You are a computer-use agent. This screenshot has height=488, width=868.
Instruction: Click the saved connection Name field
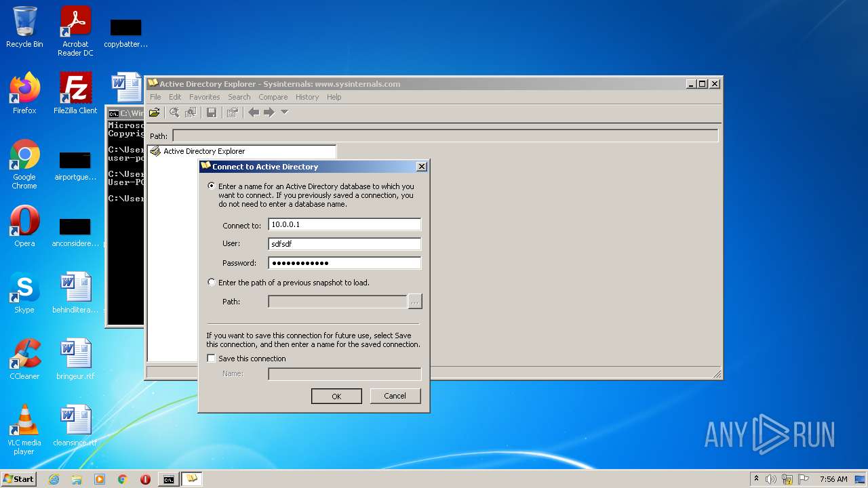tap(344, 373)
